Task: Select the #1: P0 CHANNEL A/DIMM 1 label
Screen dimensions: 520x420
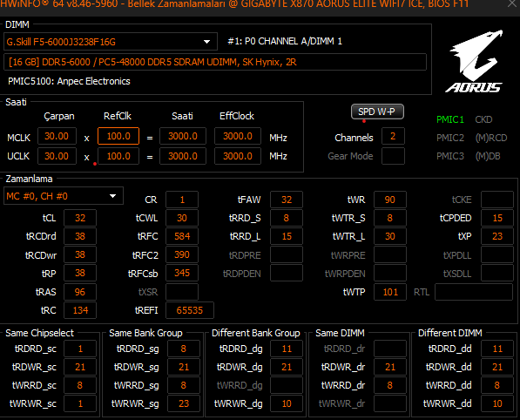Action: 285,41
